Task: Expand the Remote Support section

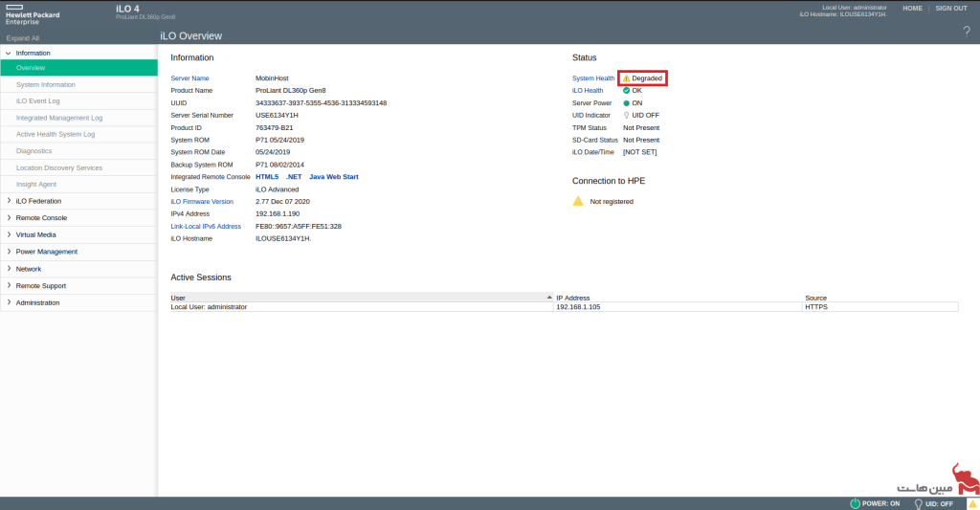Action: click(x=9, y=286)
